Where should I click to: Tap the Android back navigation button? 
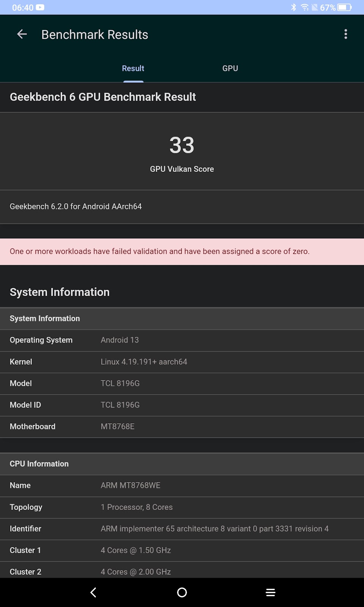point(93,592)
